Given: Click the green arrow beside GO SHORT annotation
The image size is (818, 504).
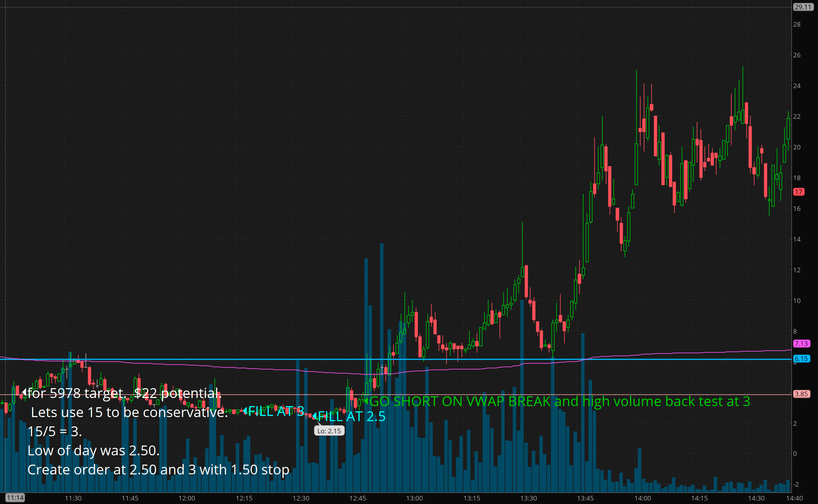Looking at the screenshot, I should click(x=366, y=401).
